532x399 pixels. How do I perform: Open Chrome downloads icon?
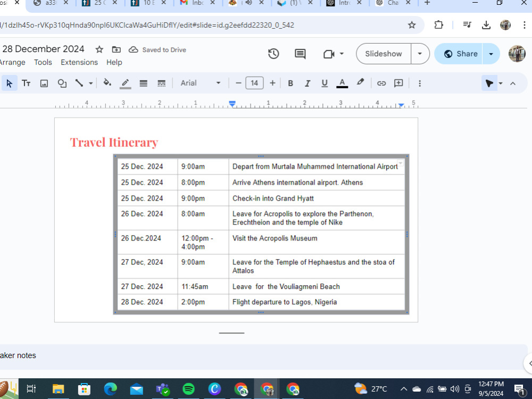[x=486, y=25]
